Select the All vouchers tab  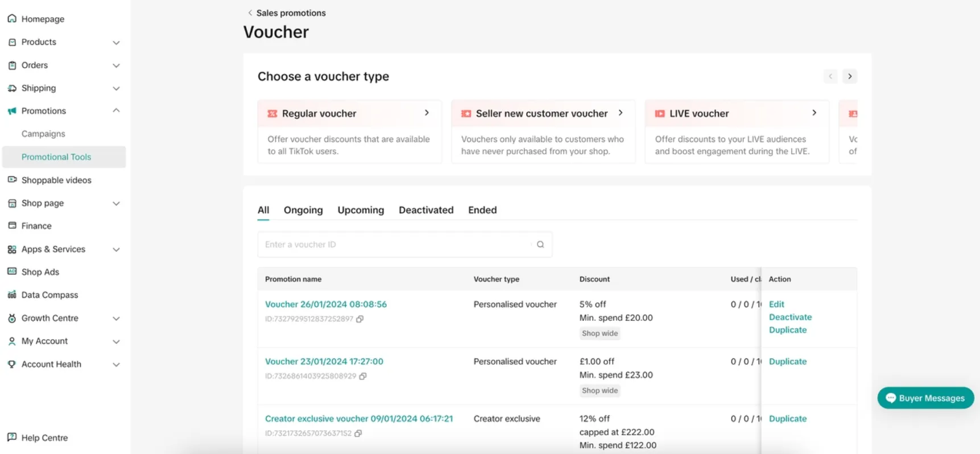(263, 210)
